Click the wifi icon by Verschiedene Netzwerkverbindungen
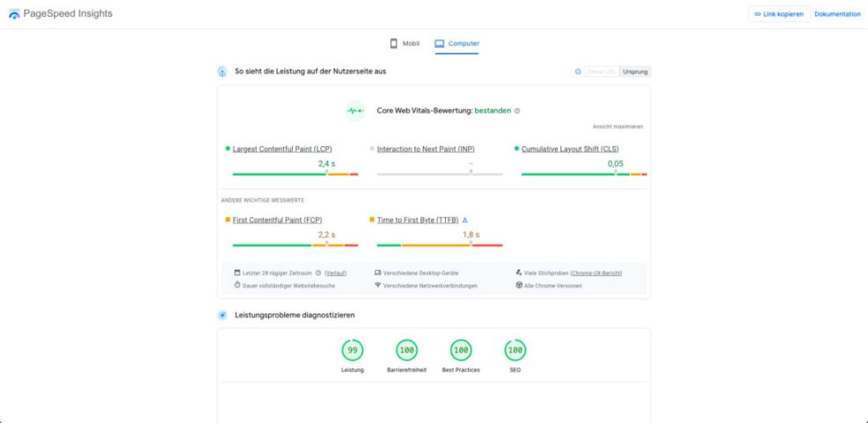 tap(377, 285)
